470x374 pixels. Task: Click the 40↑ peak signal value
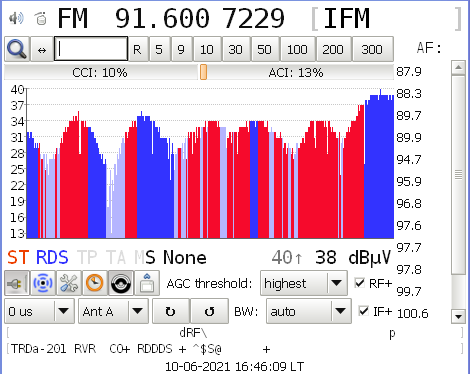click(287, 258)
